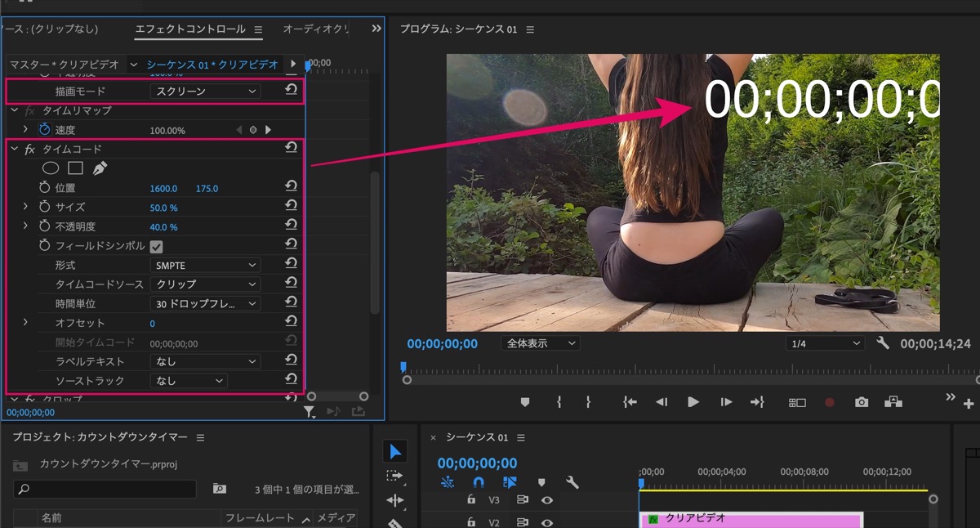
Task: Click the 1600.0 position value
Action: [163, 189]
